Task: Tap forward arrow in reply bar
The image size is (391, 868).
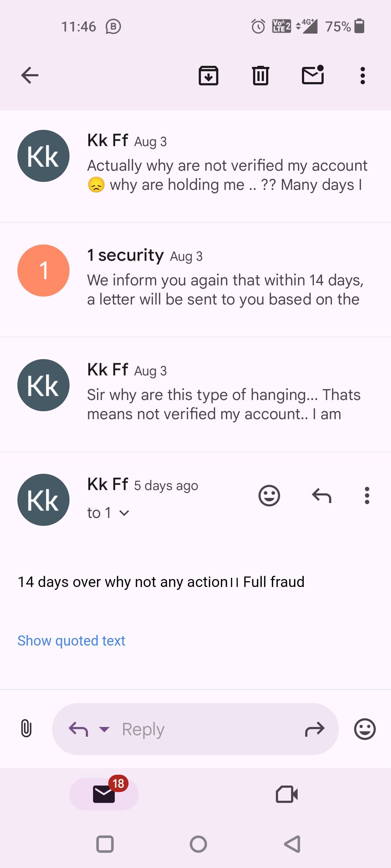Action: (x=315, y=729)
